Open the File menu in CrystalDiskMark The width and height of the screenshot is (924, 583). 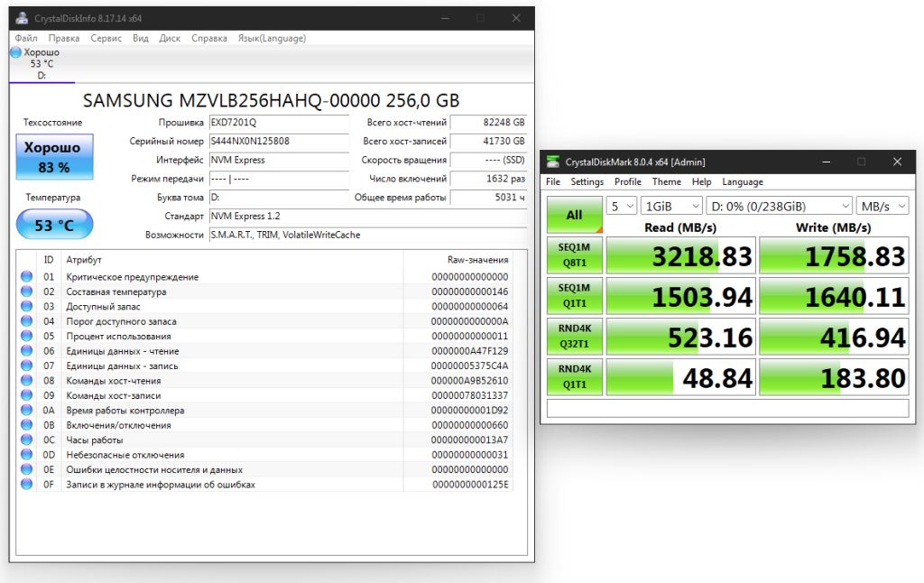pos(553,181)
